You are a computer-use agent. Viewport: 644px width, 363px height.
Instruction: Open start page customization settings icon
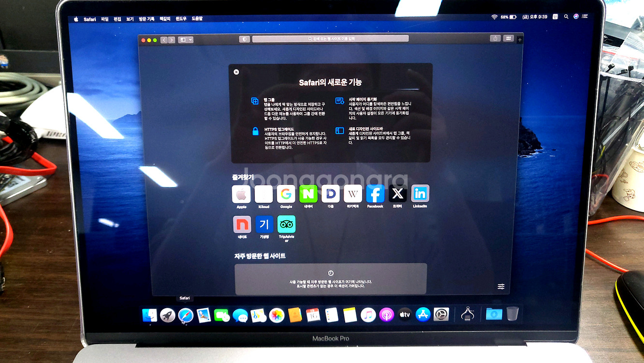501,287
